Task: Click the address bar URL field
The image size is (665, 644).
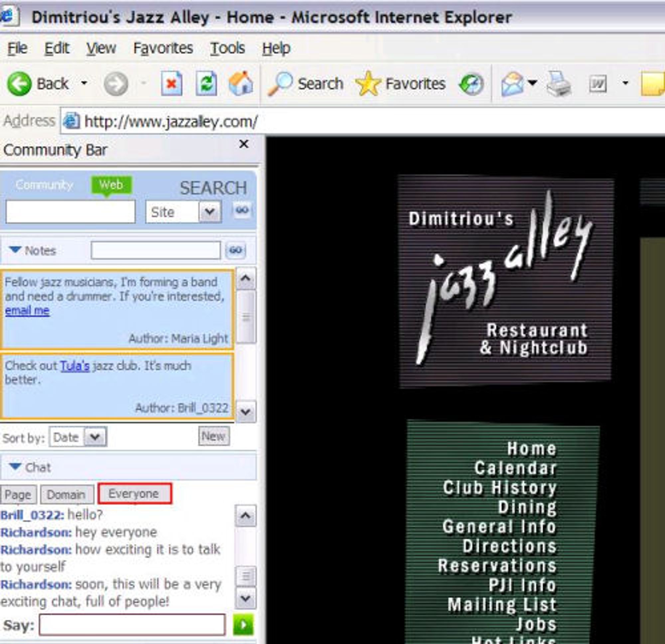Action: coord(362,121)
